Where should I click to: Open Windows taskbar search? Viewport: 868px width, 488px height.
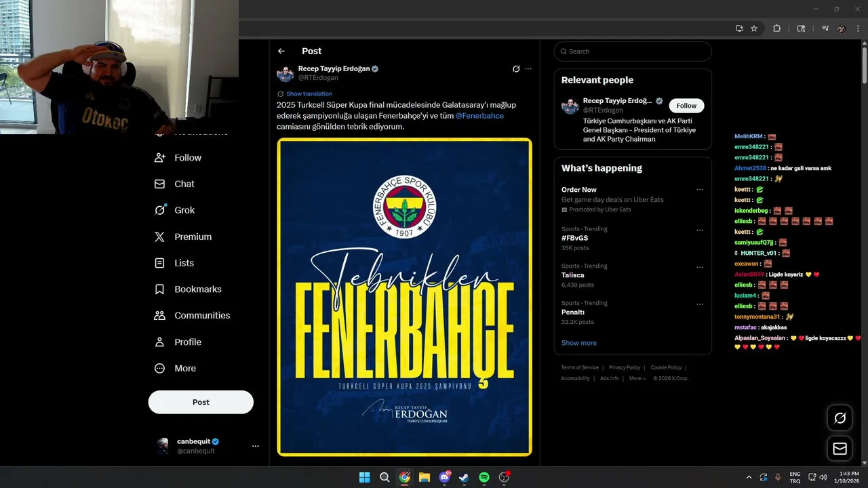(x=384, y=477)
